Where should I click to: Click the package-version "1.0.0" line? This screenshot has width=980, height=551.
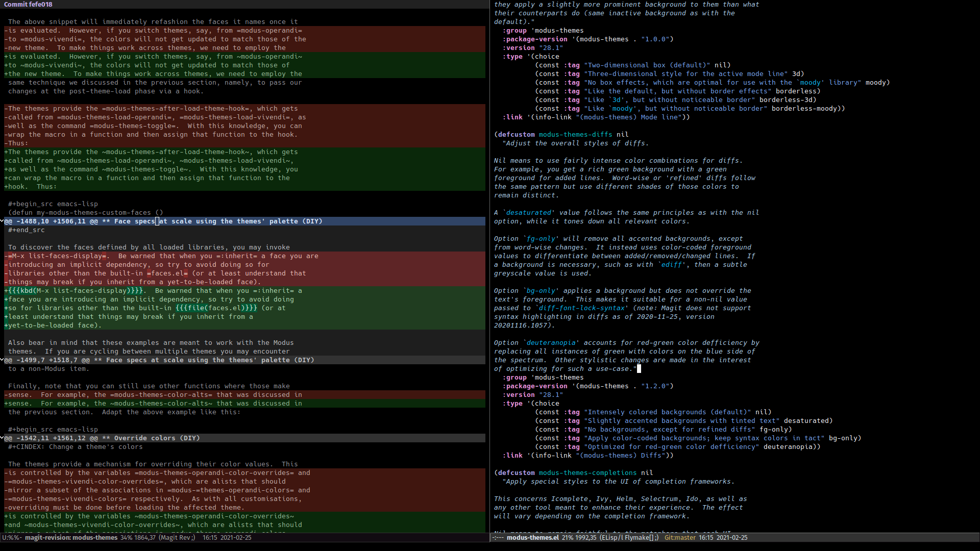tap(588, 39)
